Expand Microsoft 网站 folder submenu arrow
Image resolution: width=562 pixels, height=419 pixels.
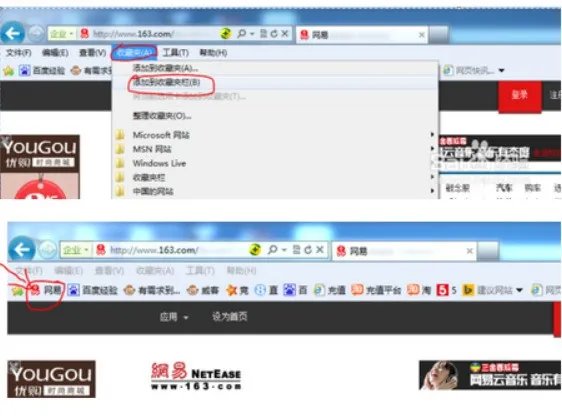click(x=432, y=135)
